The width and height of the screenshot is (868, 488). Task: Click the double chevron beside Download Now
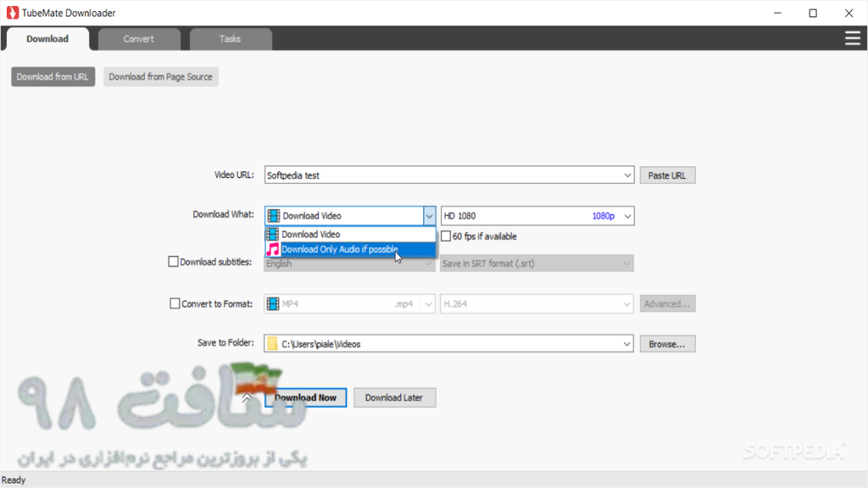[x=247, y=398]
